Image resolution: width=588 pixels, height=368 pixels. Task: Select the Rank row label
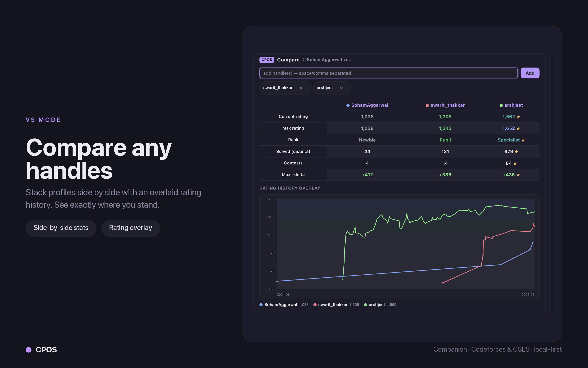[293, 140]
